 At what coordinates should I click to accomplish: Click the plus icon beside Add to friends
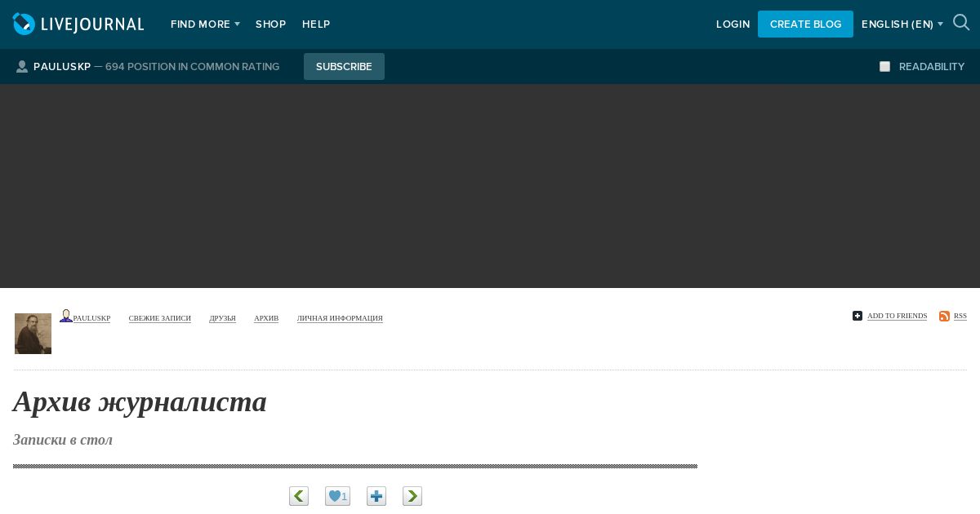(857, 316)
